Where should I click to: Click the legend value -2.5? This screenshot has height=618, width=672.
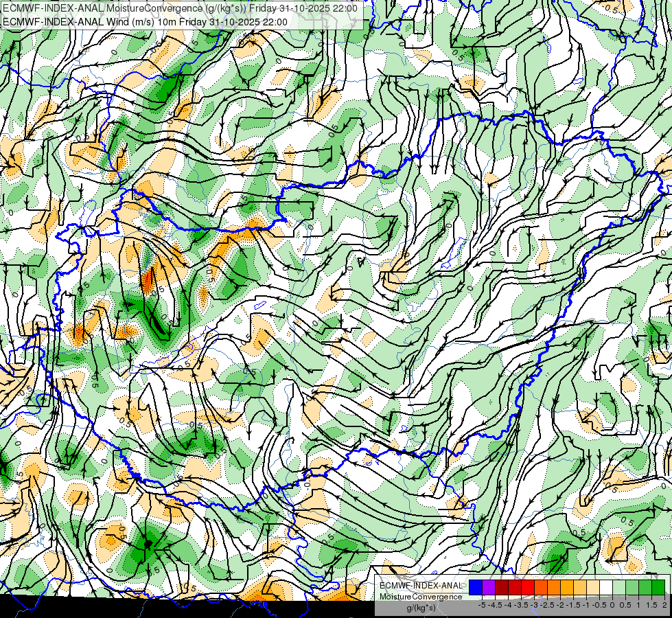click(546, 605)
